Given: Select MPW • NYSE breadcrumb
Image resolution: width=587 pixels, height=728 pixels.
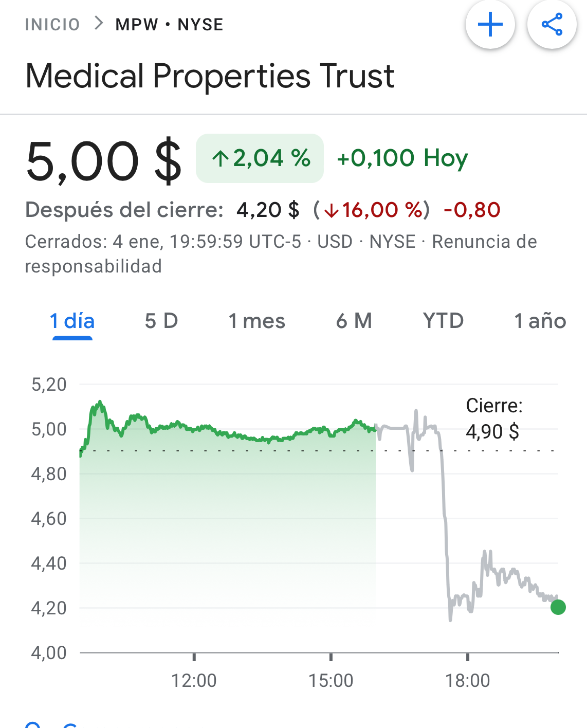Looking at the screenshot, I should coord(170,25).
